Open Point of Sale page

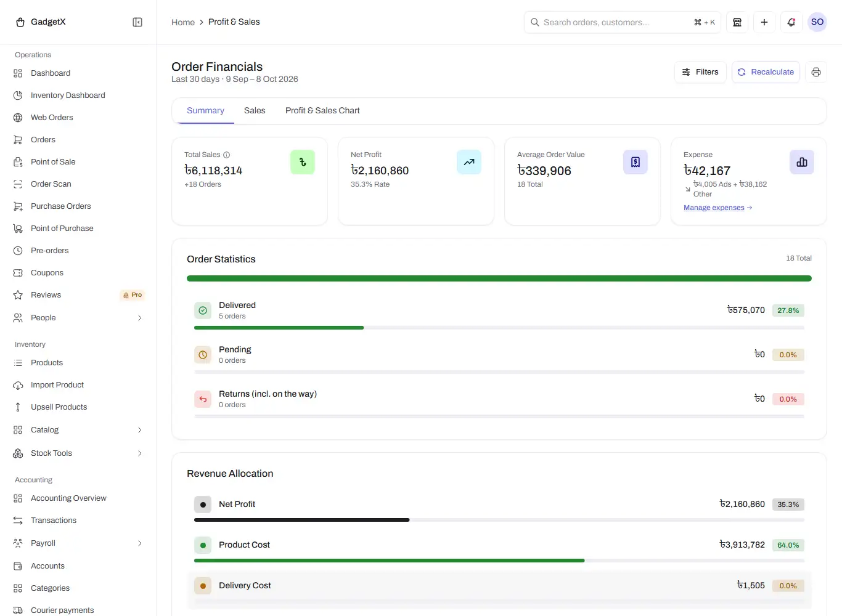[78, 162]
